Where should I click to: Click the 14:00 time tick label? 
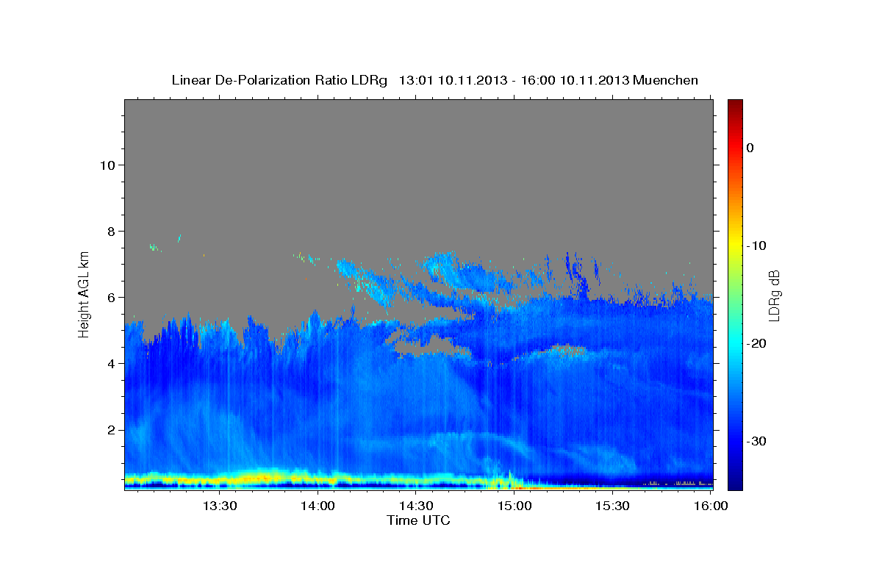click(318, 506)
